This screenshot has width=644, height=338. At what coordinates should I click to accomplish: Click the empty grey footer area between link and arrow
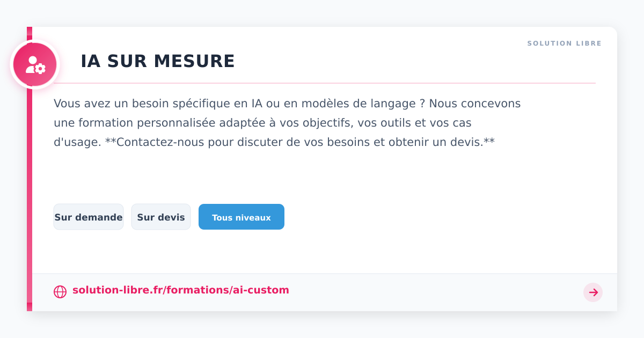(x=429, y=292)
